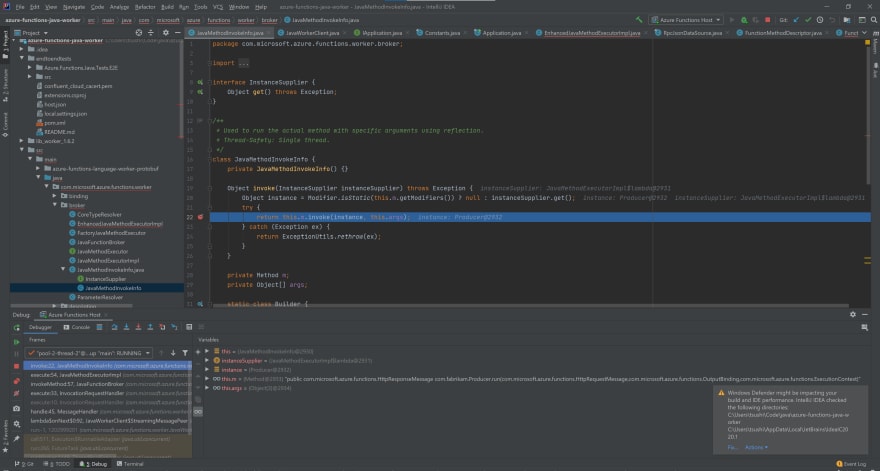Build the project with the hammer icon
The width and height of the screenshot is (880, 471).
(639, 20)
